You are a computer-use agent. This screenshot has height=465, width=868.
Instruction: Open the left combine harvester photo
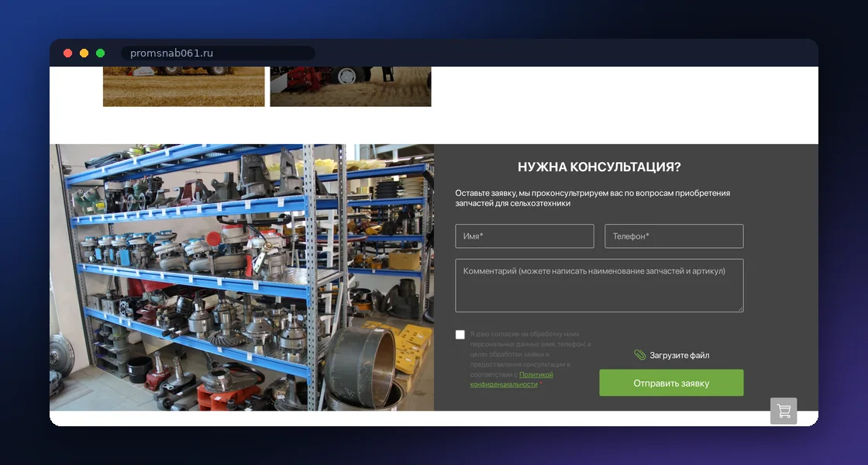[x=184, y=86]
